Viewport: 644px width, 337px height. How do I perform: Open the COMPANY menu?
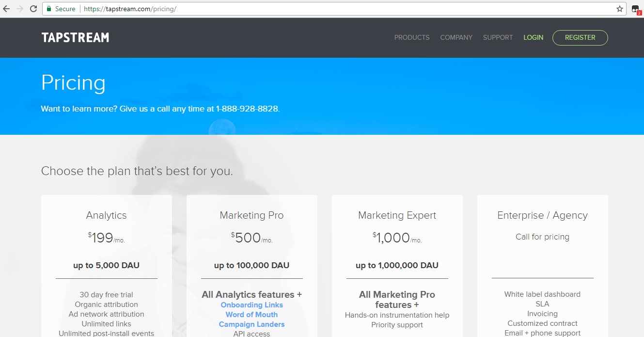(x=456, y=37)
